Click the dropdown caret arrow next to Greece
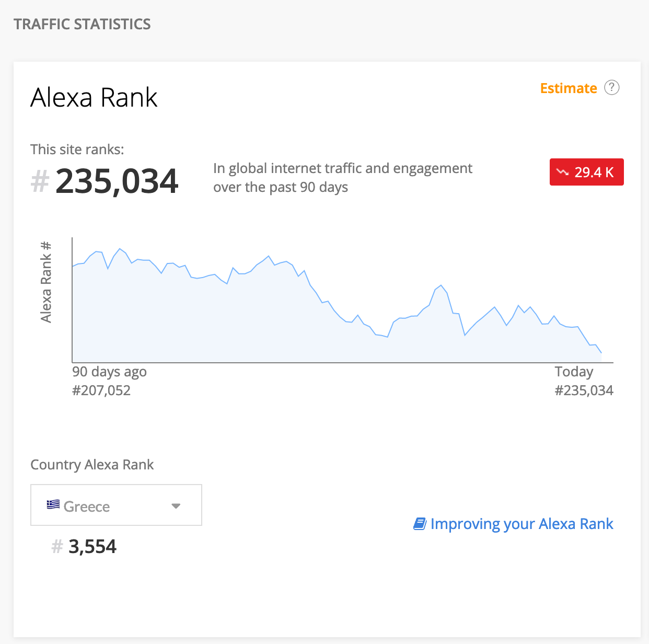 pyautogui.click(x=176, y=506)
